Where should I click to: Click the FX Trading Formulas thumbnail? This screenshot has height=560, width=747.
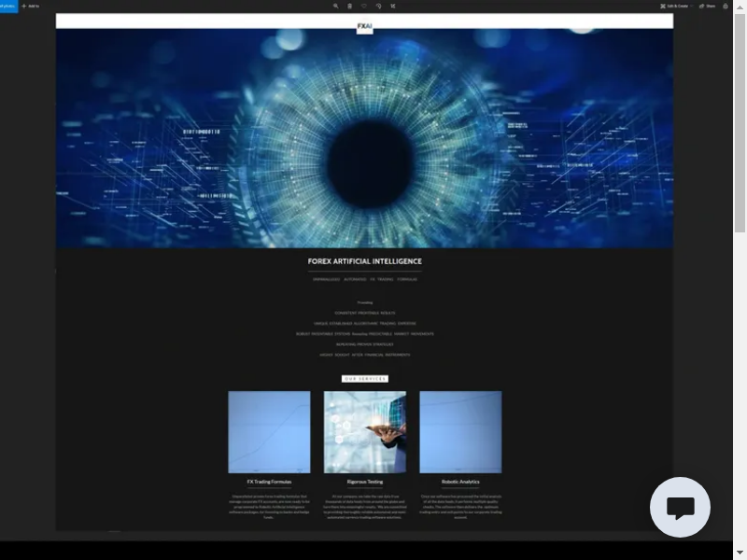click(269, 432)
